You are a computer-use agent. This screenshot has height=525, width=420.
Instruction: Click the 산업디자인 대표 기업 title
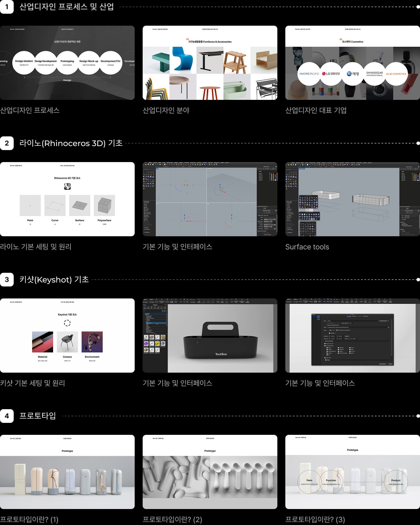[316, 110]
